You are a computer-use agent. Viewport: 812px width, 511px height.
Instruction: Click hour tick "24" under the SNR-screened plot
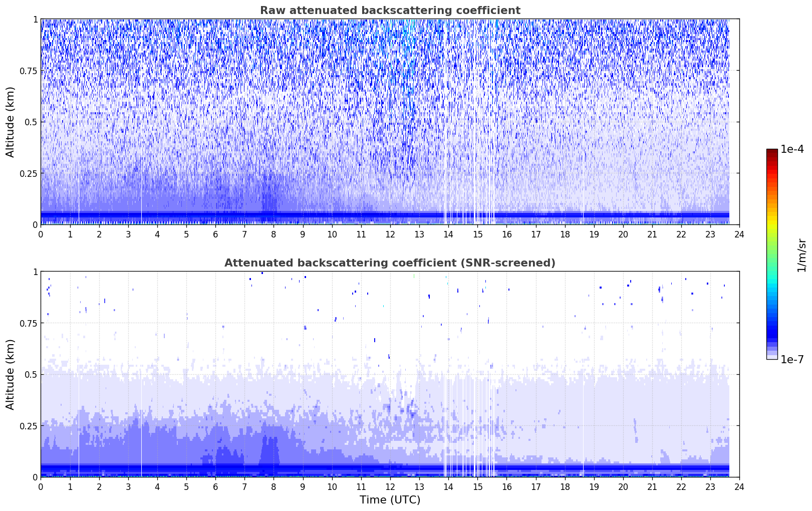(x=739, y=486)
